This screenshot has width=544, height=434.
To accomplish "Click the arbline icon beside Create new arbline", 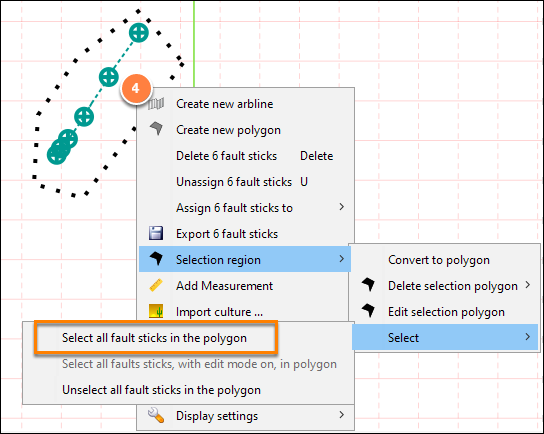I will coord(156,104).
